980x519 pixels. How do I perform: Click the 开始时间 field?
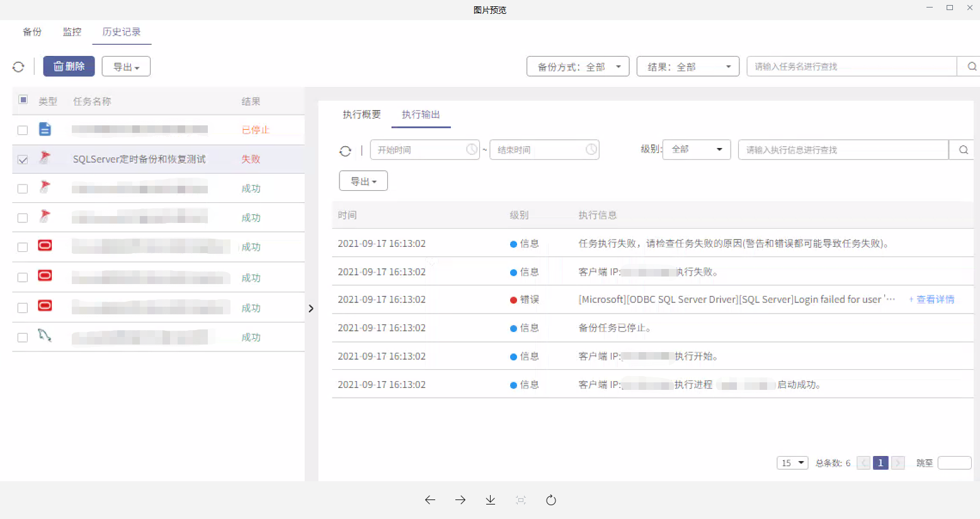click(x=424, y=149)
